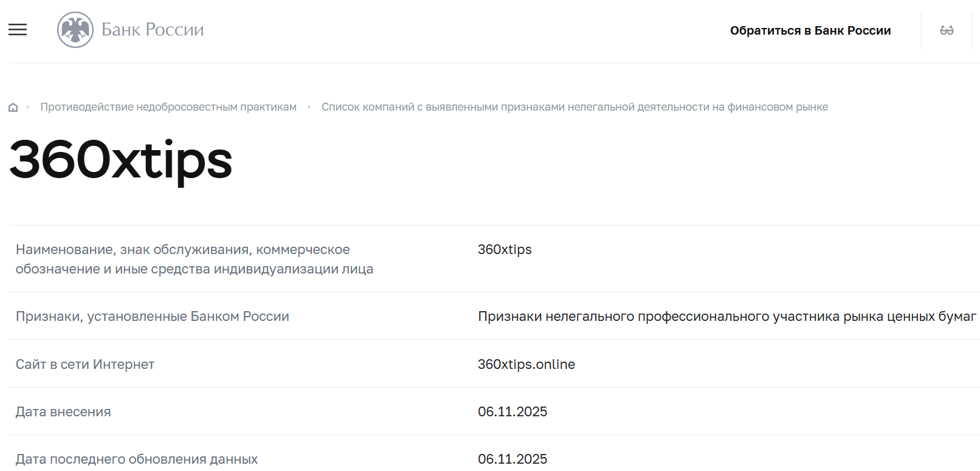
Task: Click Дата последнего обновления данных label
Action: (x=137, y=459)
